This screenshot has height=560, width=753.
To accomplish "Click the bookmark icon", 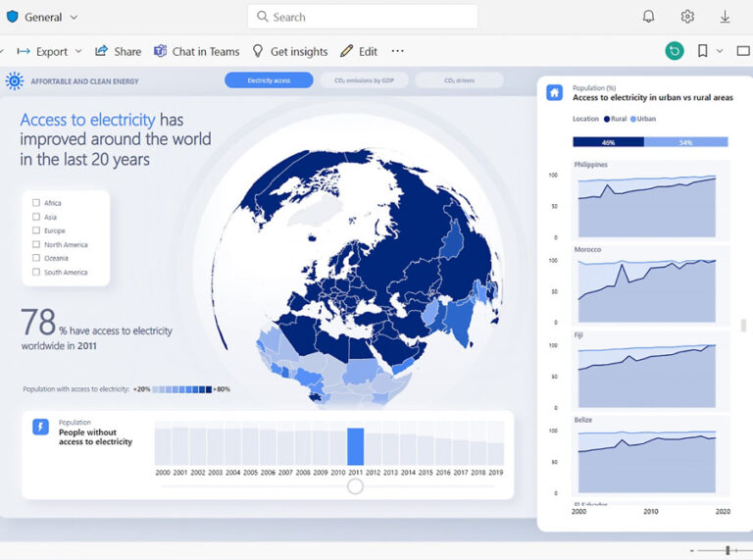I will [702, 51].
